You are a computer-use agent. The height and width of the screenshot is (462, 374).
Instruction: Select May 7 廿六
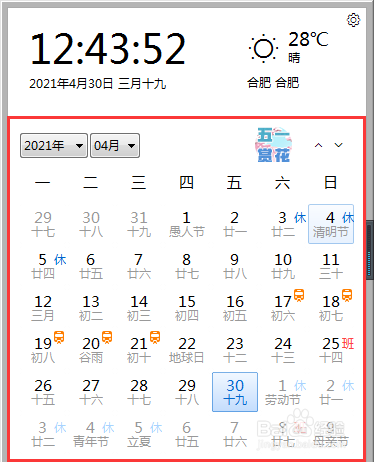coord(235,434)
